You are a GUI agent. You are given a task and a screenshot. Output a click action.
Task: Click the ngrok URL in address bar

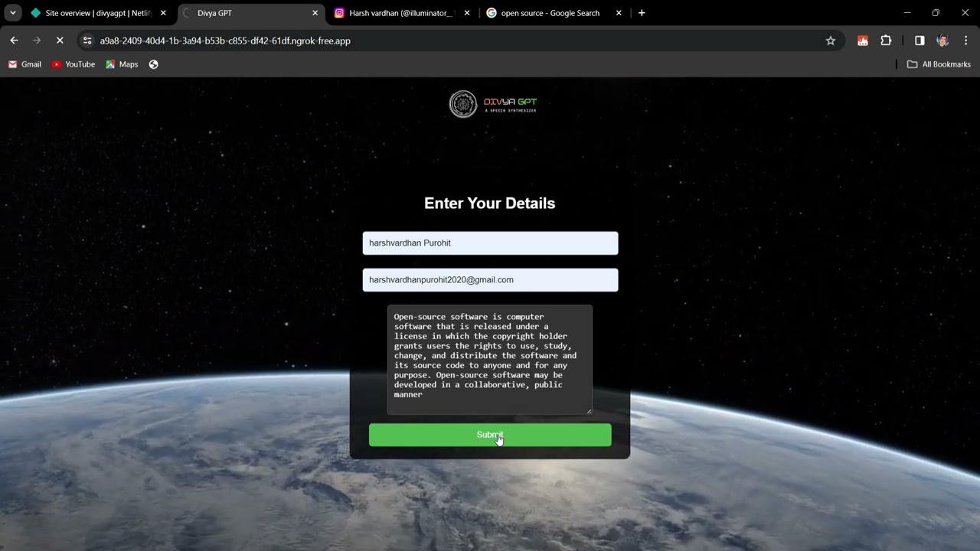click(225, 41)
